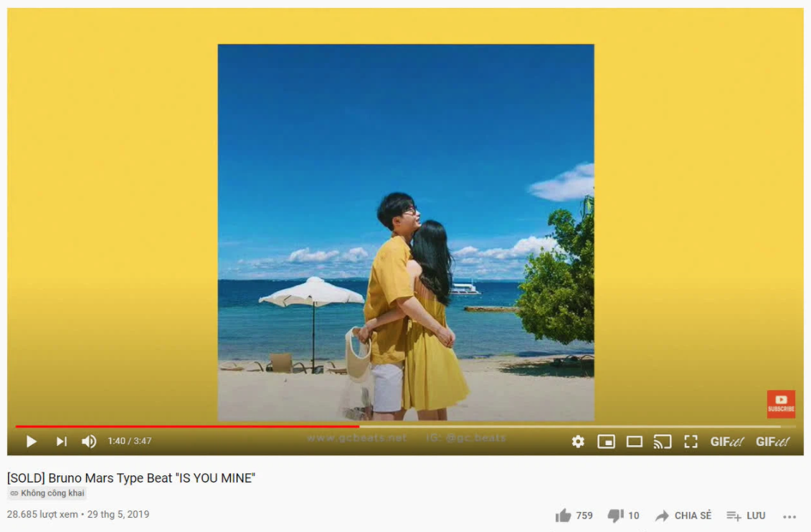Viewport: 811px width, 532px height.
Task: Skip to the next video
Action: coord(62,441)
